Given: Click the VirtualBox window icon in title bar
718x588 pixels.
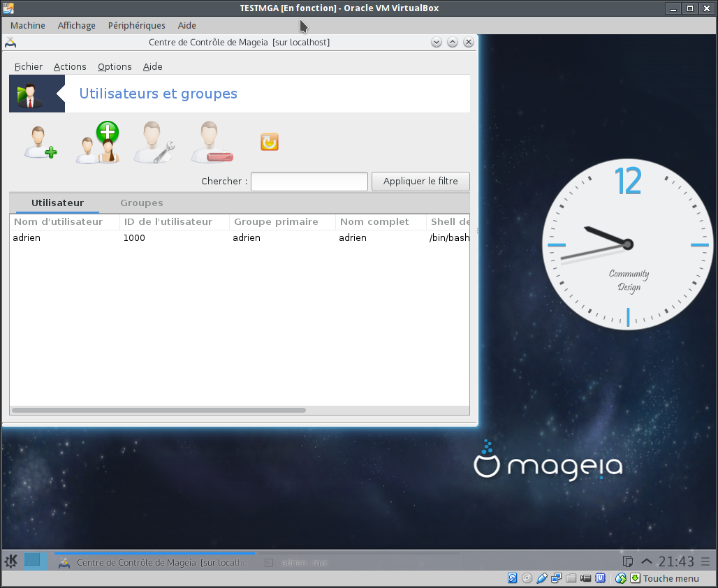Looking at the screenshot, I should pyautogui.click(x=8, y=8).
